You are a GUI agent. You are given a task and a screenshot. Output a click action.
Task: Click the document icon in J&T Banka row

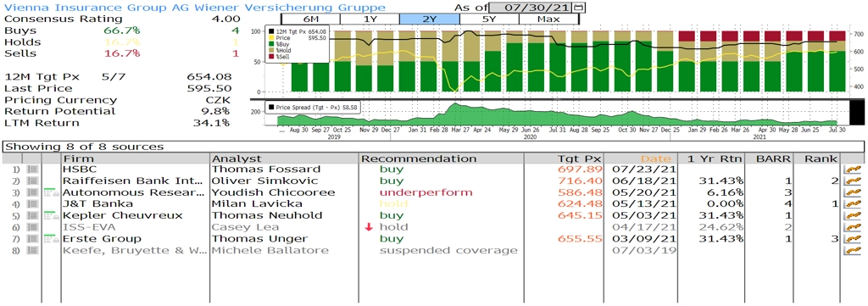tap(33, 204)
